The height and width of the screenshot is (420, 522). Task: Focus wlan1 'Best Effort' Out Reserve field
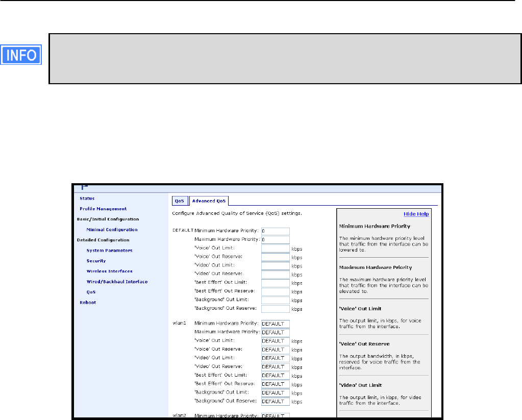point(276,384)
